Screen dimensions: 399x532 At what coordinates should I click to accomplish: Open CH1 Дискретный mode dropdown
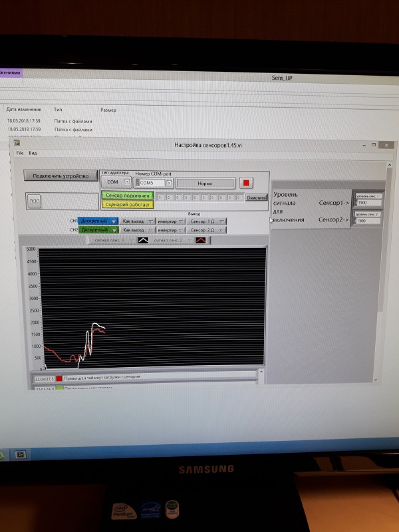pos(98,221)
